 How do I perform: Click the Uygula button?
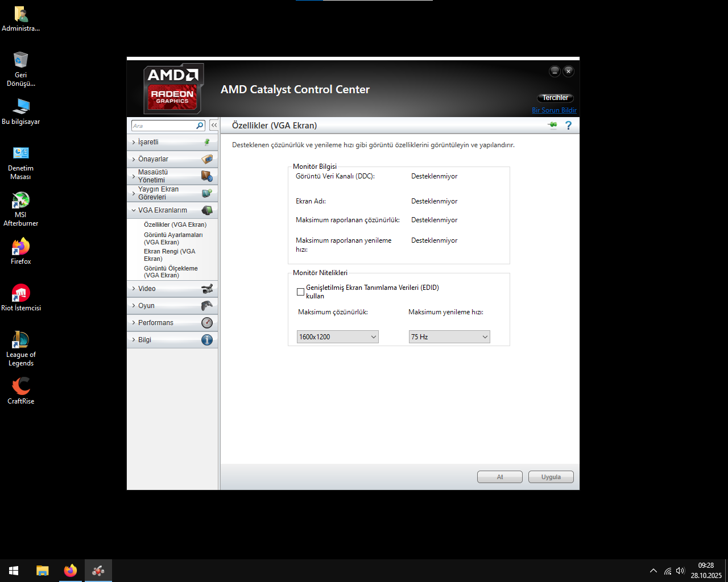(x=551, y=477)
